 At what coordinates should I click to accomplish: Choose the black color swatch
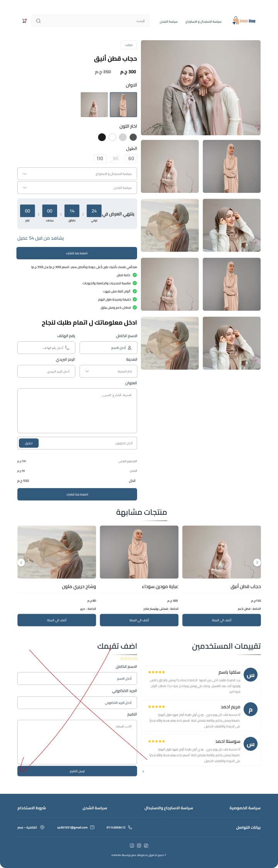pos(102,137)
